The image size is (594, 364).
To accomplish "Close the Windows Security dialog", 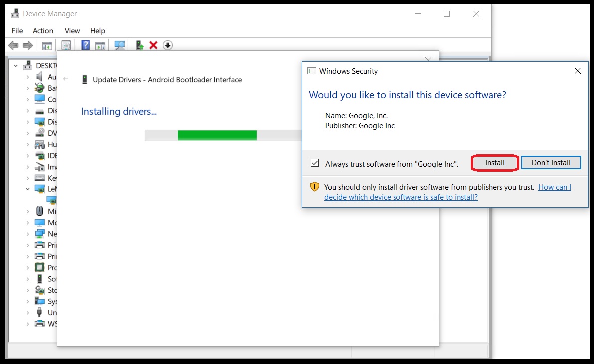I will [578, 71].
